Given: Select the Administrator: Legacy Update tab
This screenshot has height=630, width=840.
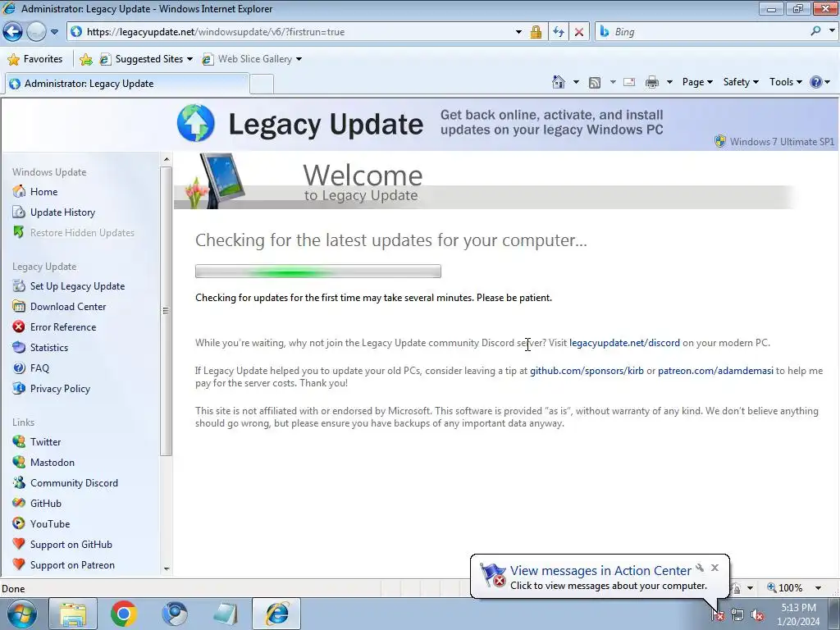Looking at the screenshot, I should (126, 84).
